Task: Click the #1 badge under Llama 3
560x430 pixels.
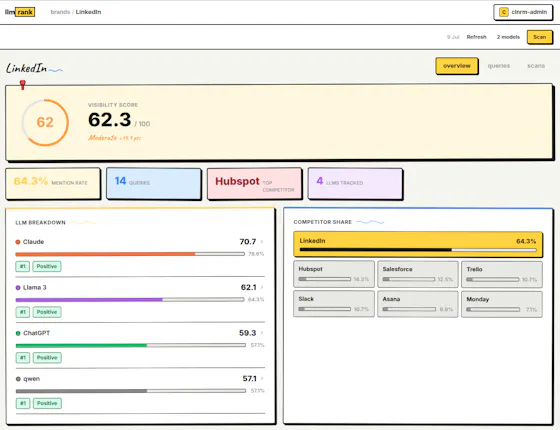Action: (x=22, y=312)
